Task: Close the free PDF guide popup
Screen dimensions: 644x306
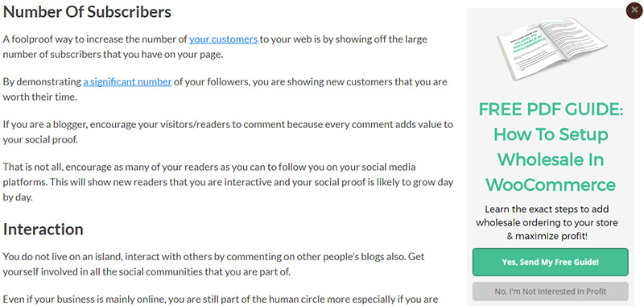Action: (x=634, y=10)
